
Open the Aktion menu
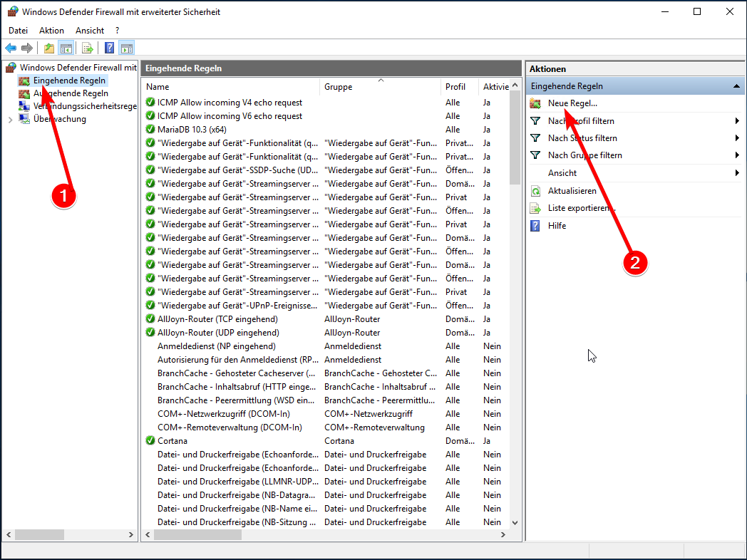[51, 31]
